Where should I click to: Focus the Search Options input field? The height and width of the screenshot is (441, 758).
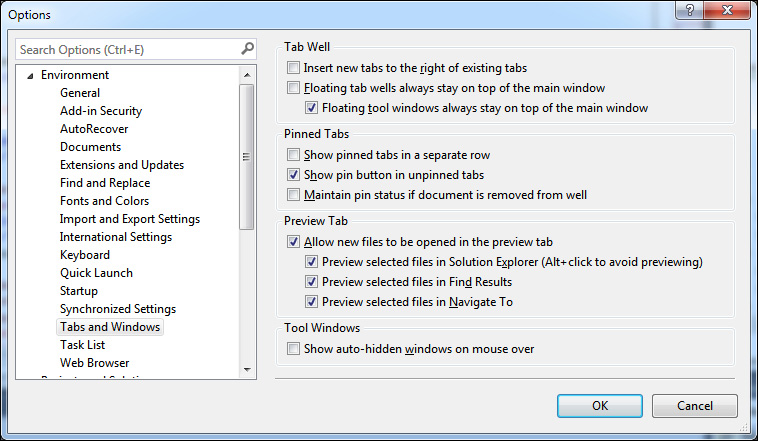pyautogui.click(x=128, y=49)
